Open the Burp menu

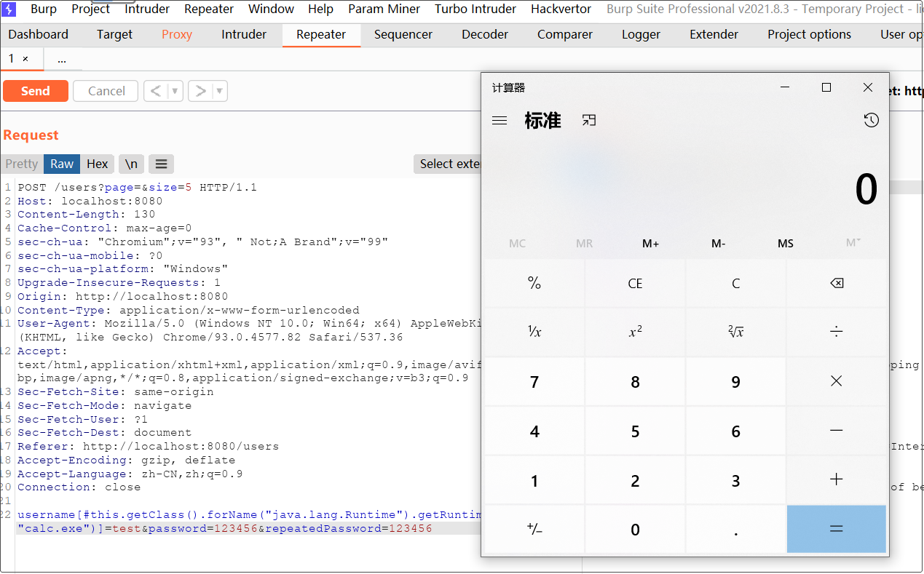point(44,9)
